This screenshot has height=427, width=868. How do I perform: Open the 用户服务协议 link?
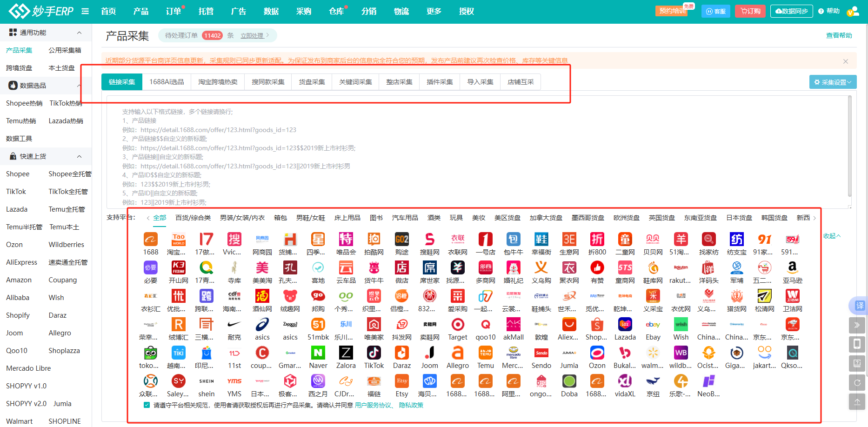tap(373, 405)
